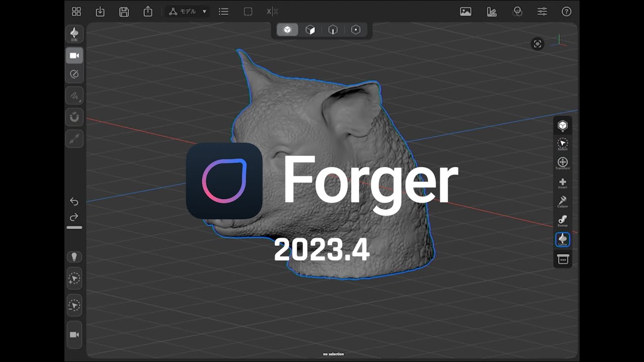The height and width of the screenshot is (362, 644).
Task: Open the sliders settings icon
Action: coord(542,12)
